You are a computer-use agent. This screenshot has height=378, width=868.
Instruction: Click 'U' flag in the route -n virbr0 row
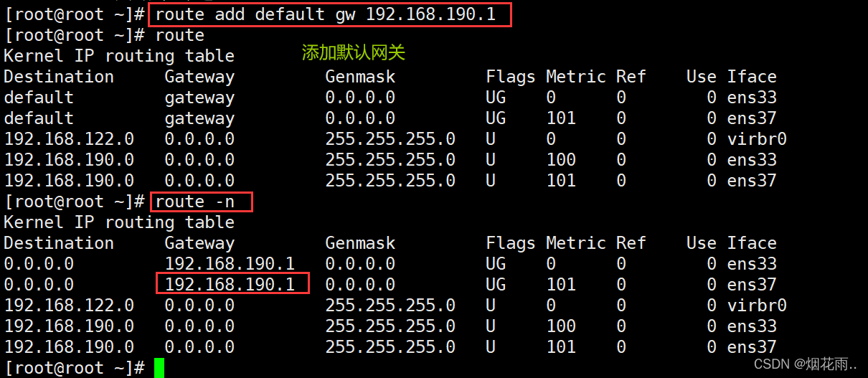[x=491, y=306]
